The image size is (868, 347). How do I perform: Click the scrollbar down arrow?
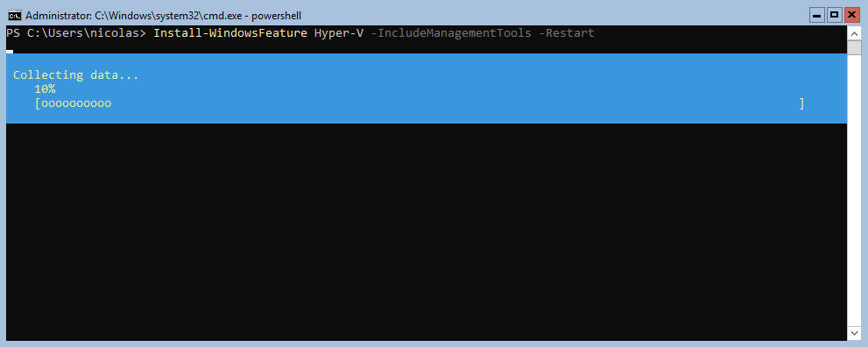pyautogui.click(x=855, y=334)
